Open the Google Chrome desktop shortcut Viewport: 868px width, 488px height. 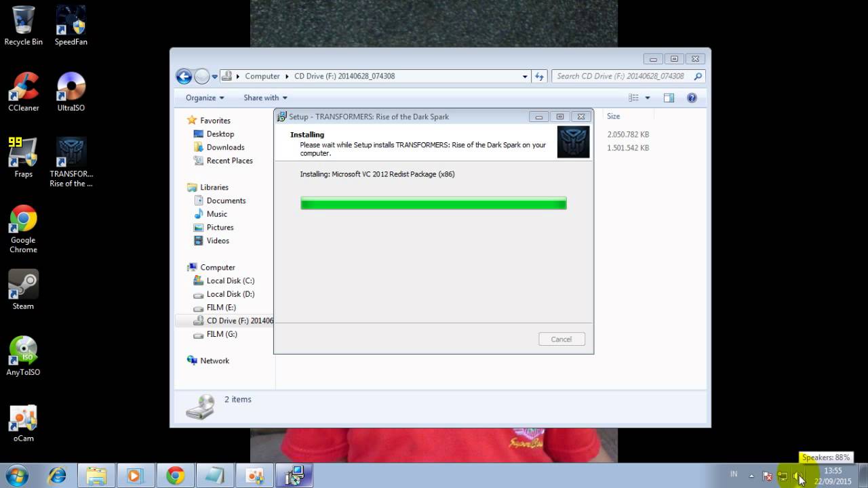point(23,229)
